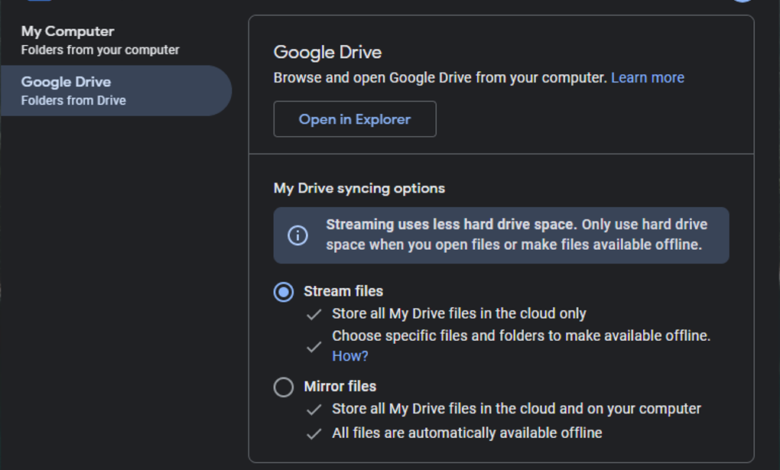
Task: Click the checkmark beside 'Store all My Drive files in the cloud only'
Action: (314, 314)
